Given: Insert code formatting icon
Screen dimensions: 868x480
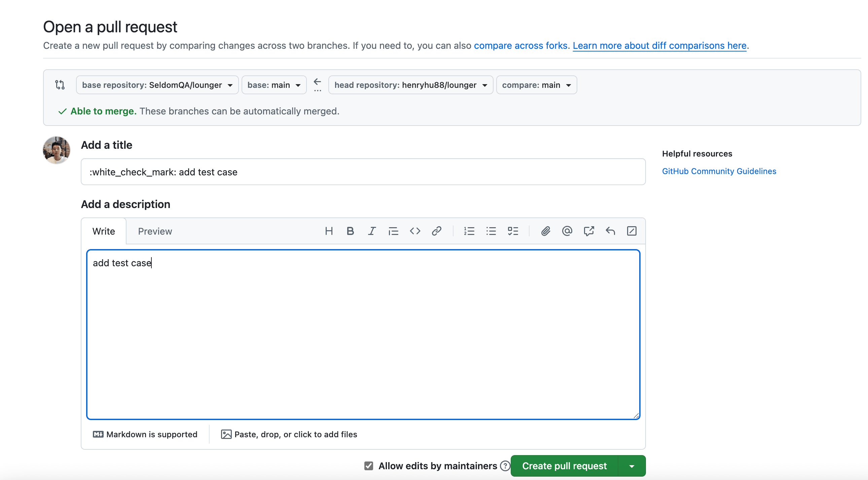Looking at the screenshot, I should tap(415, 231).
